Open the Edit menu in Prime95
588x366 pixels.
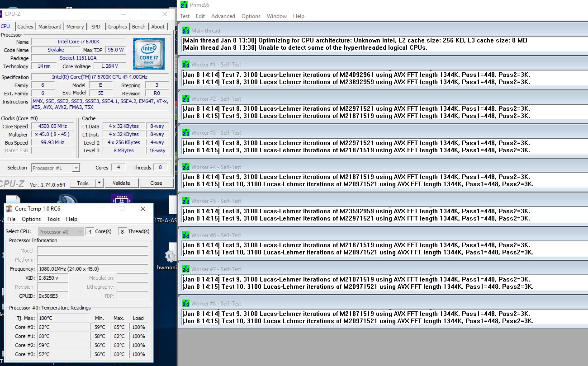pyautogui.click(x=200, y=16)
